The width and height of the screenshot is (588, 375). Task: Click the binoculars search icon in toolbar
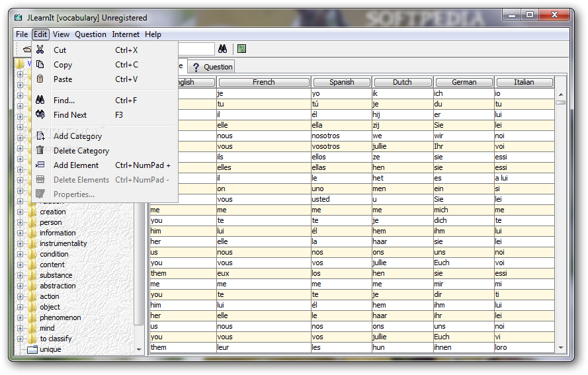222,49
